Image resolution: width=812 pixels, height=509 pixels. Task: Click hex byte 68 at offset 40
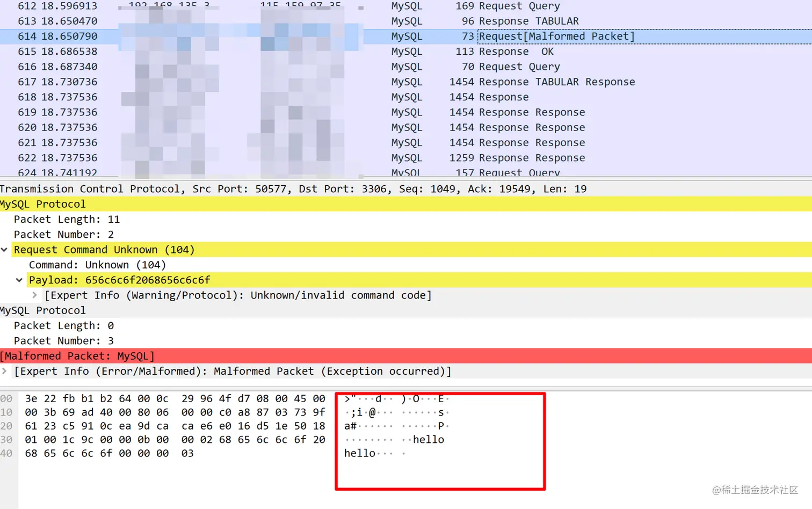tap(31, 453)
